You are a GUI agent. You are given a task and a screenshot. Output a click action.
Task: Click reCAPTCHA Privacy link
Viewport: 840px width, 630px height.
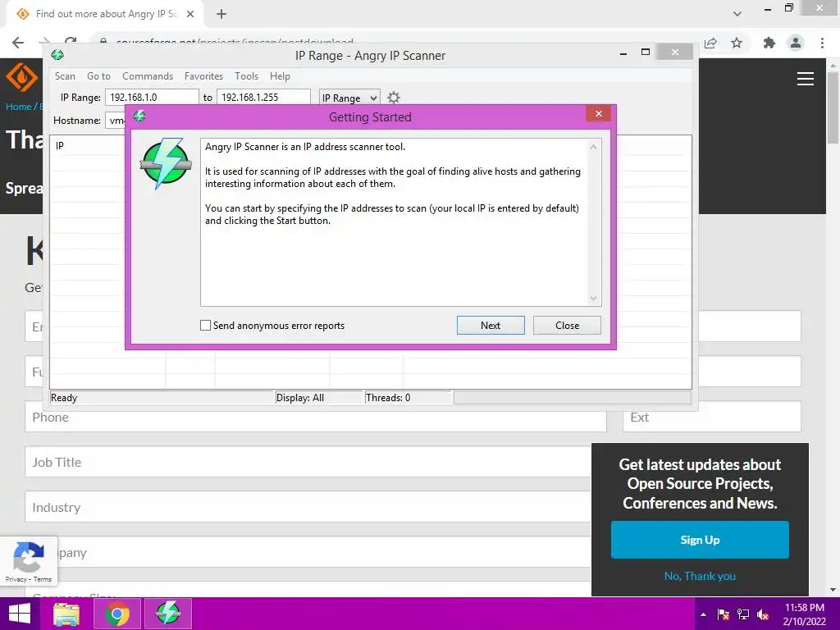click(x=16, y=579)
